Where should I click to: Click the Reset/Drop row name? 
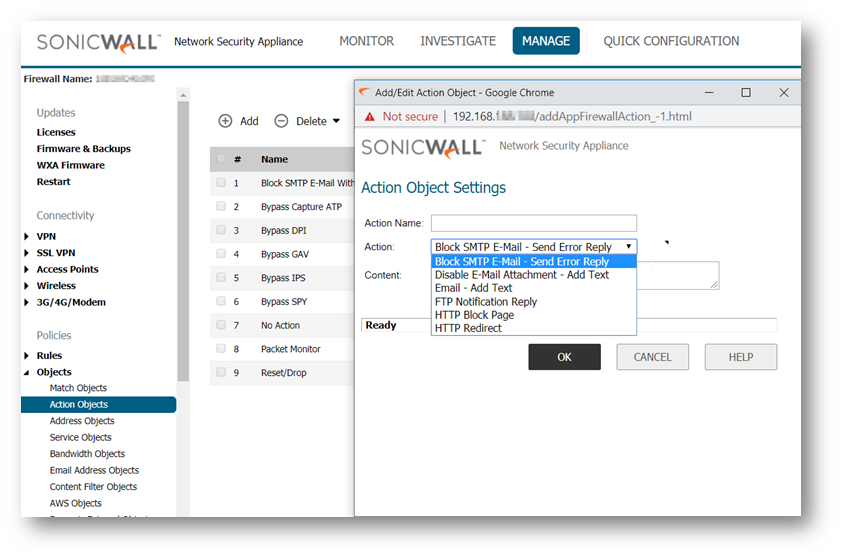tap(283, 372)
